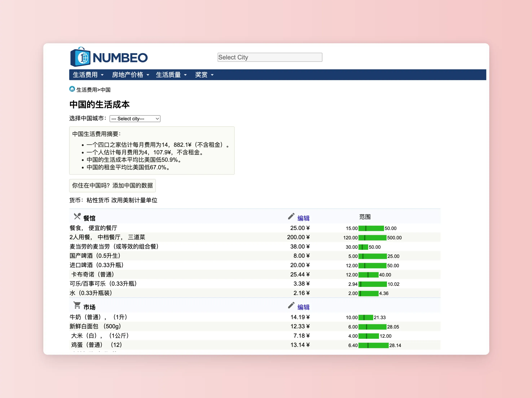The image size is (532, 398).
Task: Click the pencil icon in 市场 section
Action: [291, 305]
